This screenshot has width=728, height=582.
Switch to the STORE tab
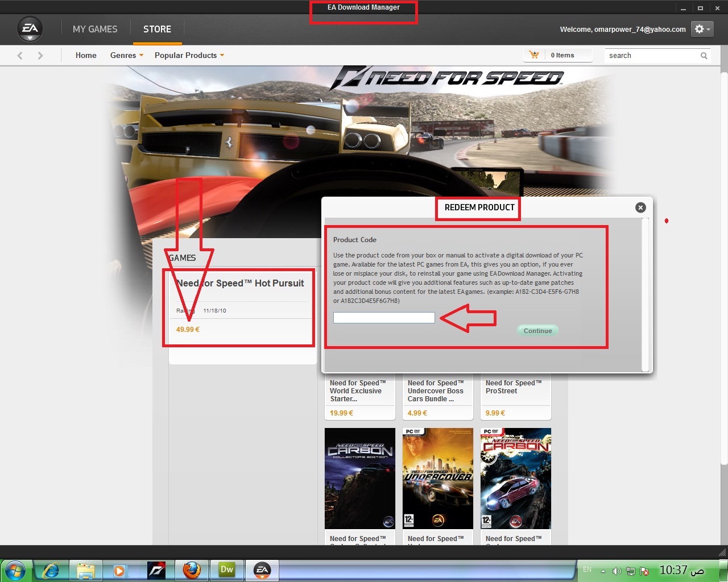(x=157, y=29)
